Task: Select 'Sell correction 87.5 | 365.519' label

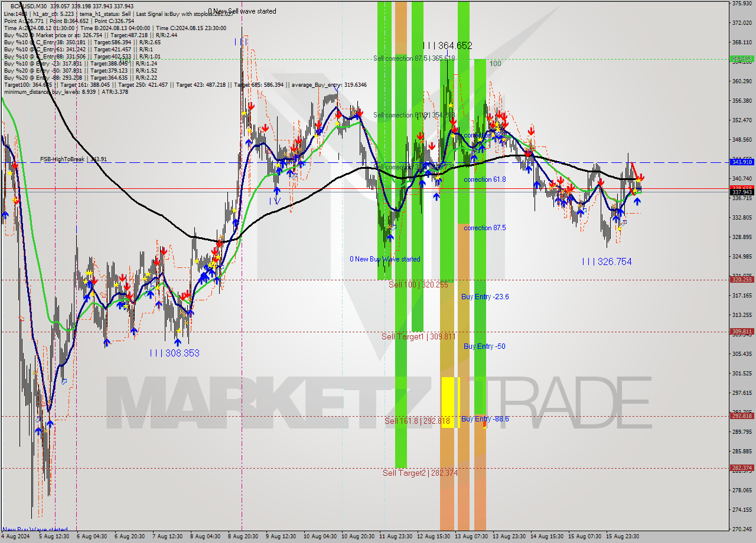Action: [414, 58]
